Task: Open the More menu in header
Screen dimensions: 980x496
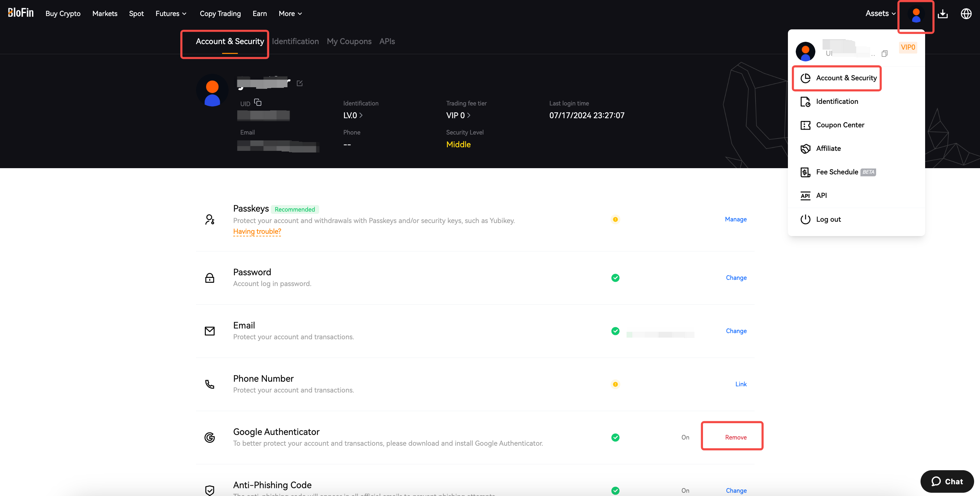Action: tap(290, 13)
